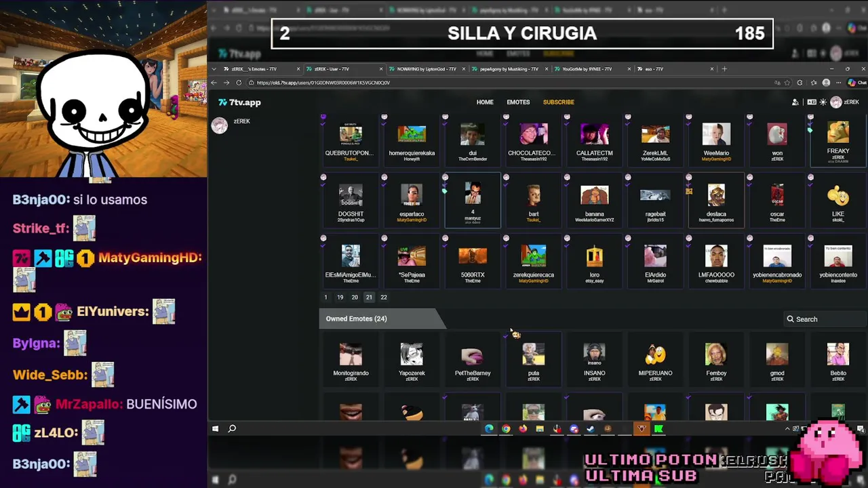868x488 pixels.
Task: Open the MIPERUANO owned emote
Action: (x=656, y=359)
